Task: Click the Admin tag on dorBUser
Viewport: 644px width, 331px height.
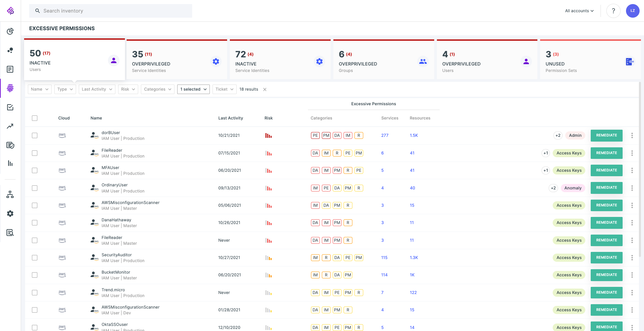Action: (x=575, y=135)
